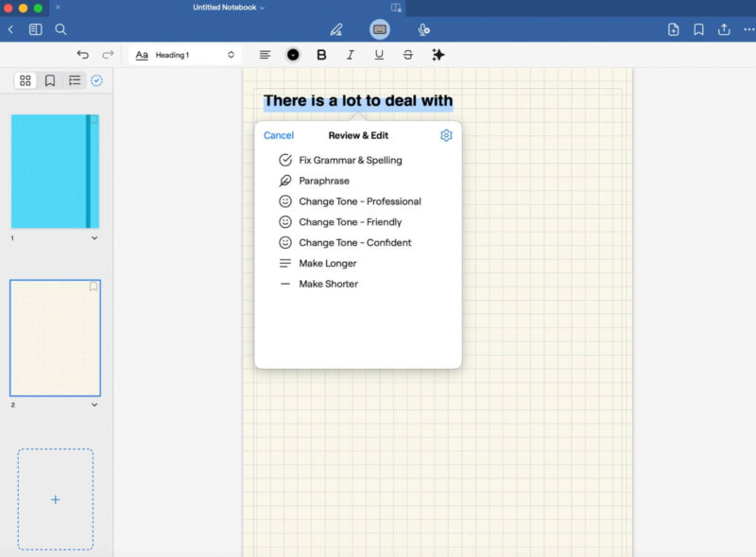Open the blue cover page thumbnail
The height and width of the screenshot is (557, 756).
coord(55,171)
